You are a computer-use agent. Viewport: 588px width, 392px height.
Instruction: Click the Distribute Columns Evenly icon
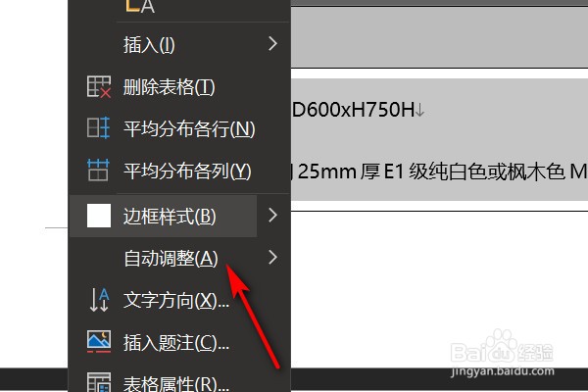click(x=98, y=170)
